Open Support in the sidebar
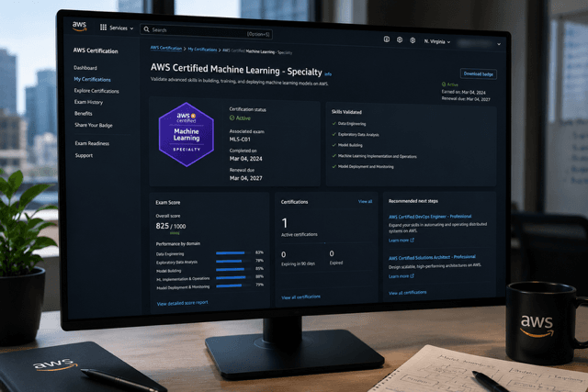Image resolution: width=588 pixels, height=392 pixels. pos(84,155)
